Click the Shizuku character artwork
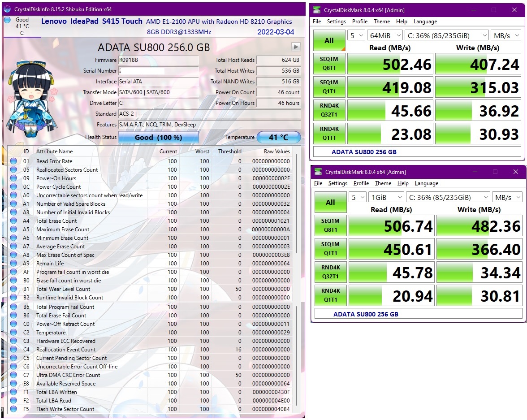 pos(33,99)
